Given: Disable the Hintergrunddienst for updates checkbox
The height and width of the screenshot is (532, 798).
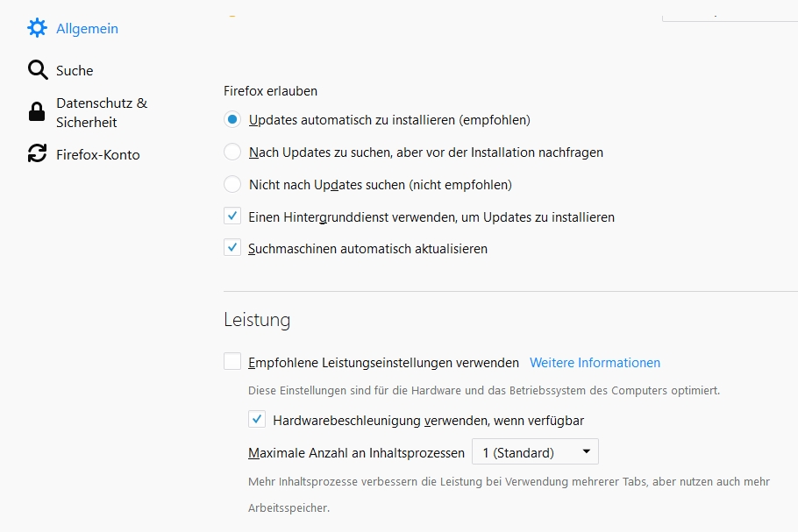Looking at the screenshot, I should pyautogui.click(x=232, y=216).
